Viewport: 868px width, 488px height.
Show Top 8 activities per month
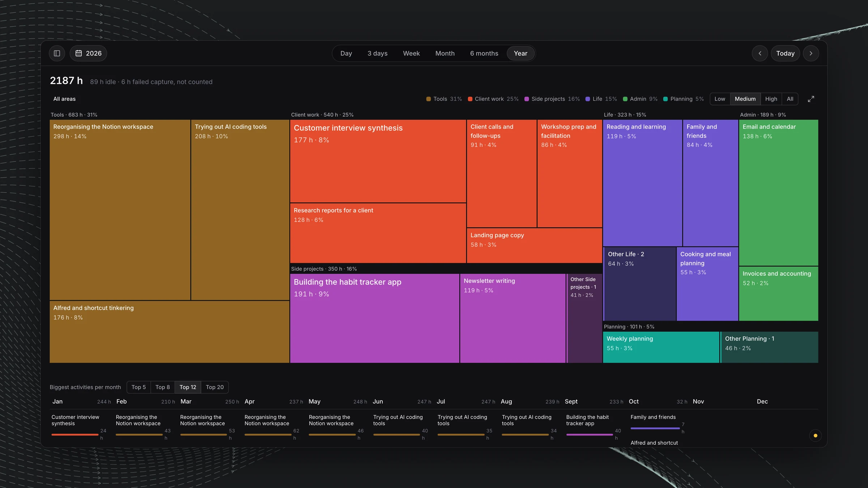[162, 387]
